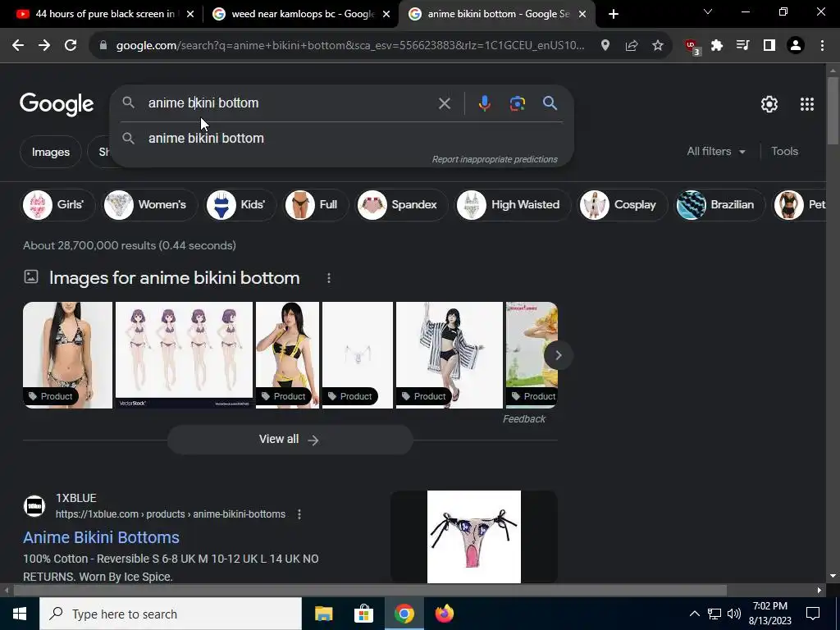Show next images with carousel arrow
840x630 pixels.
click(558, 355)
